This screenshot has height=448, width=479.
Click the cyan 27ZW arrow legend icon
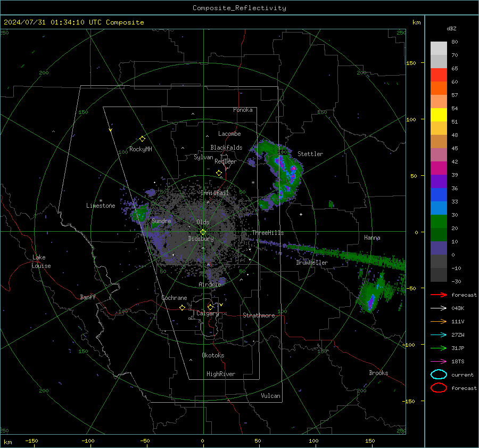439,335
